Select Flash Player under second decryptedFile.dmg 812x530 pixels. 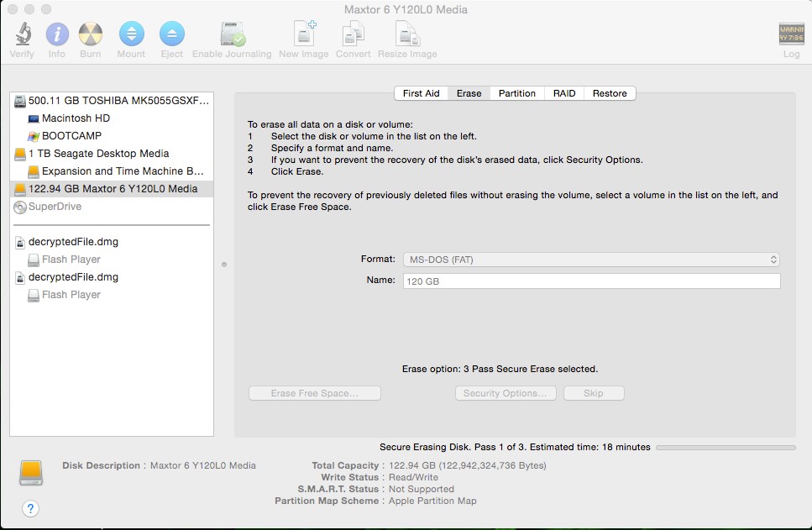point(112,294)
